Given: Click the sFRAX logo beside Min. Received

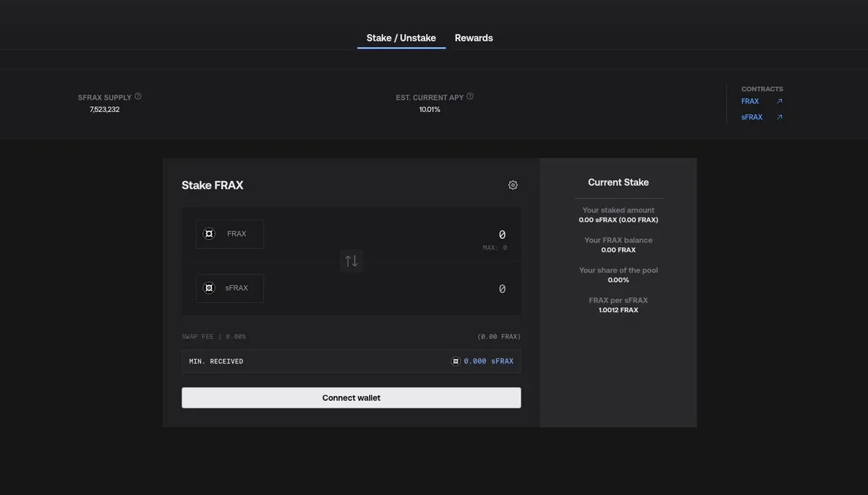Looking at the screenshot, I should click(456, 361).
